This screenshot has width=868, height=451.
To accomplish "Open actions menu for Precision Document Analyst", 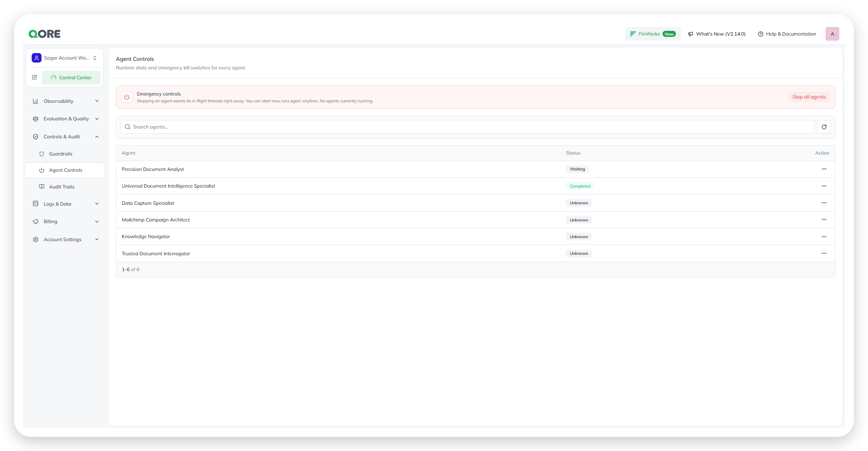I will pos(824,169).
